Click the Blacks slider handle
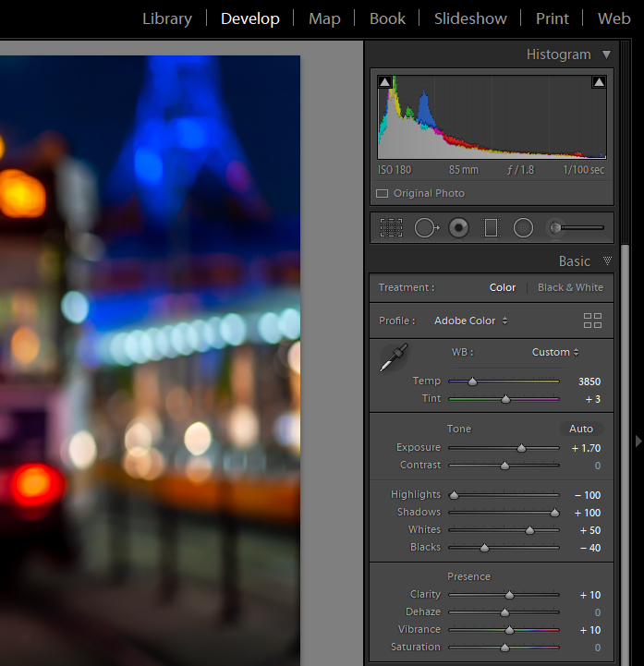The height and width of the screenshot is (666, 644). [484, 549]
